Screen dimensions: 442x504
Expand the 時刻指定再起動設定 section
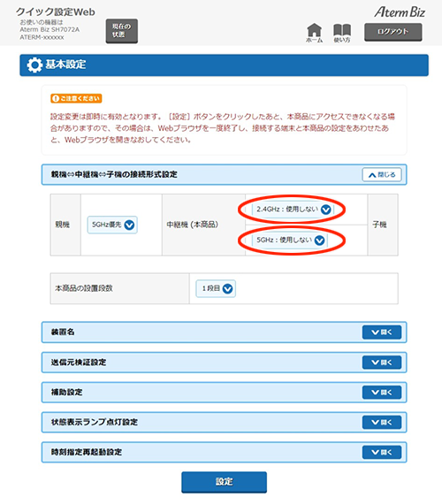[382, 452]
